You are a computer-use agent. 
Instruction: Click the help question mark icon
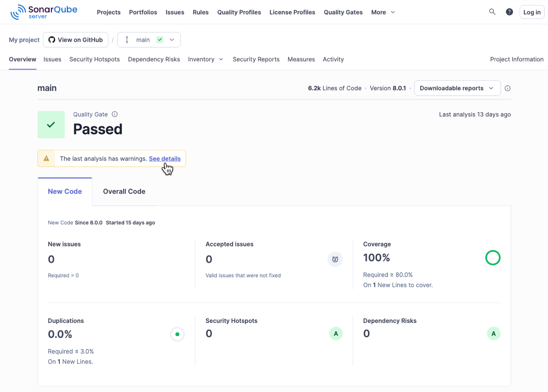tap(509, 12)
